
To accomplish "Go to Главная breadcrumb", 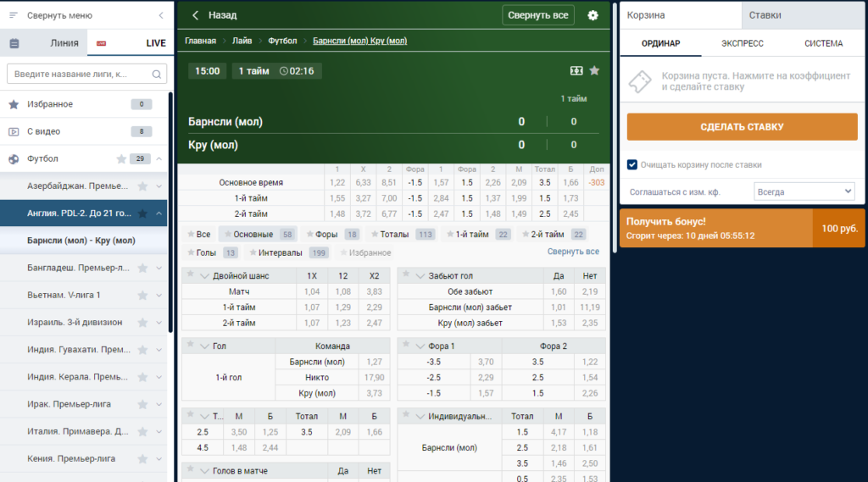I will pyautogui.click(x=200, y=41).
